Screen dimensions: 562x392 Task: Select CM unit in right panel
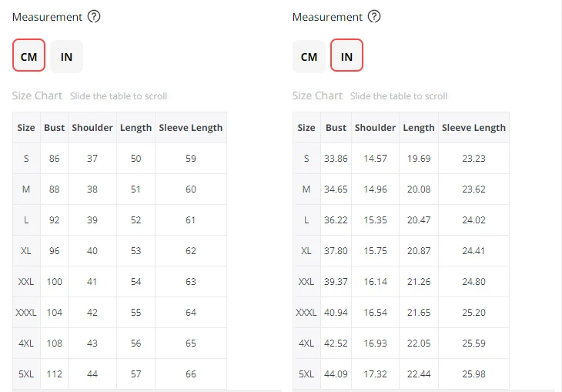[x=309, y=56]
